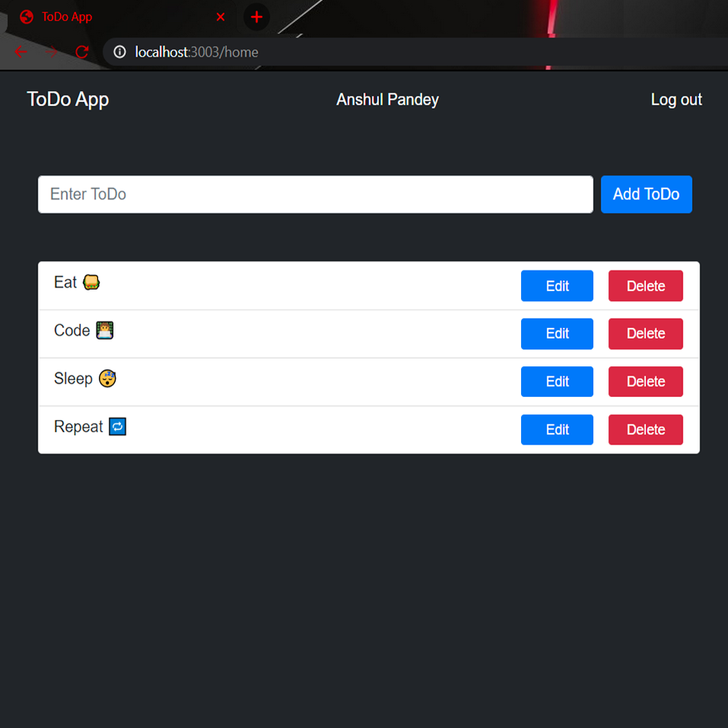Click the Anshul Pandey username
This screenshot has height=728, width=728.
(388, 100)
